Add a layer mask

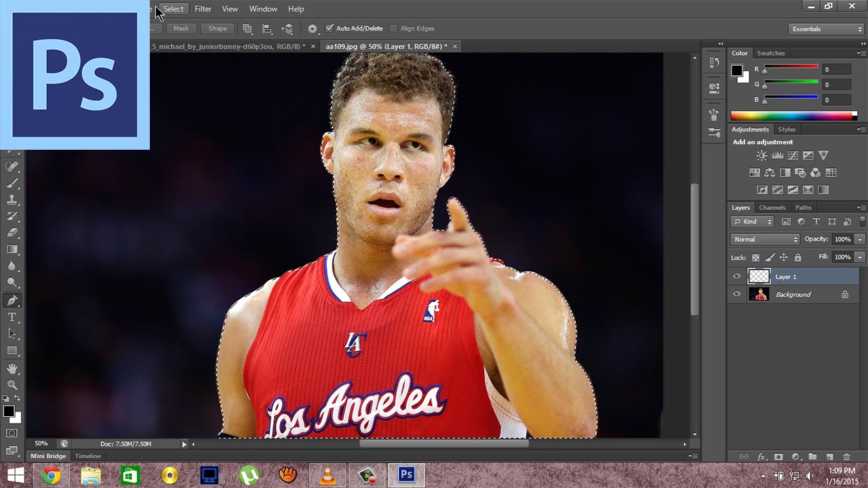pos(778,457)
